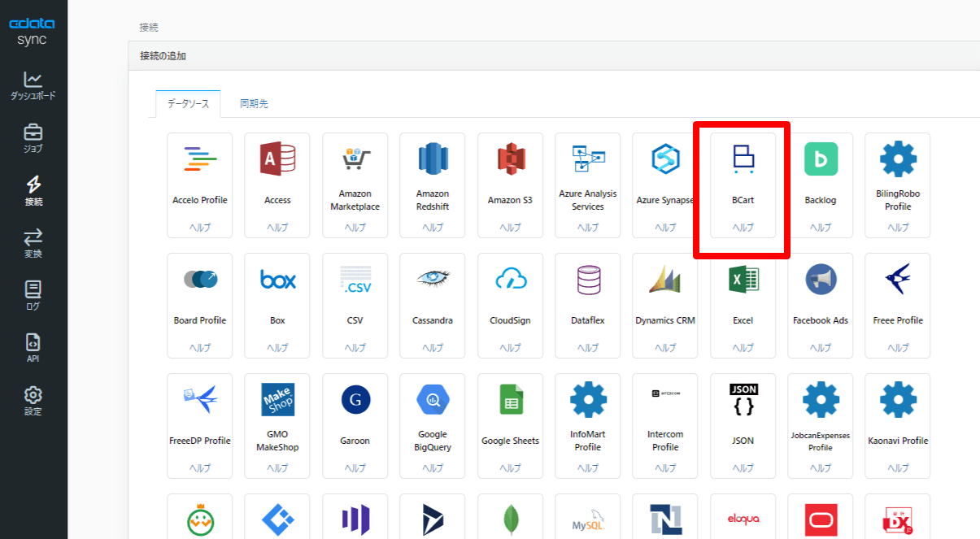The height and width of the screenshot is (539, 980).
Task: Open the 接続 sidebar item
Action: [33, 191]
